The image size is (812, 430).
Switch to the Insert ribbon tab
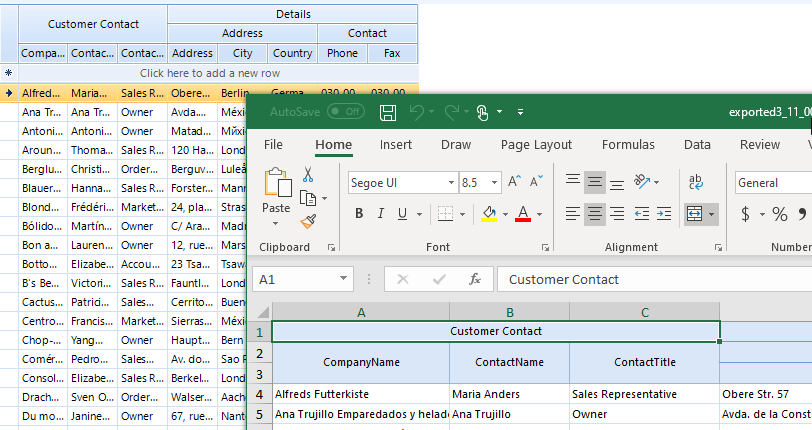click(395, 145)
